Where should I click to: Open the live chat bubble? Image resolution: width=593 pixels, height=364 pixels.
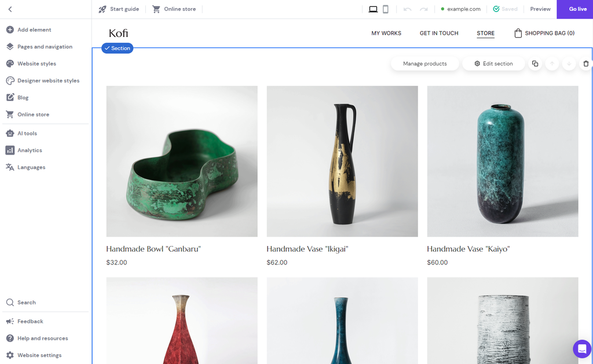[x=581, y=348]
